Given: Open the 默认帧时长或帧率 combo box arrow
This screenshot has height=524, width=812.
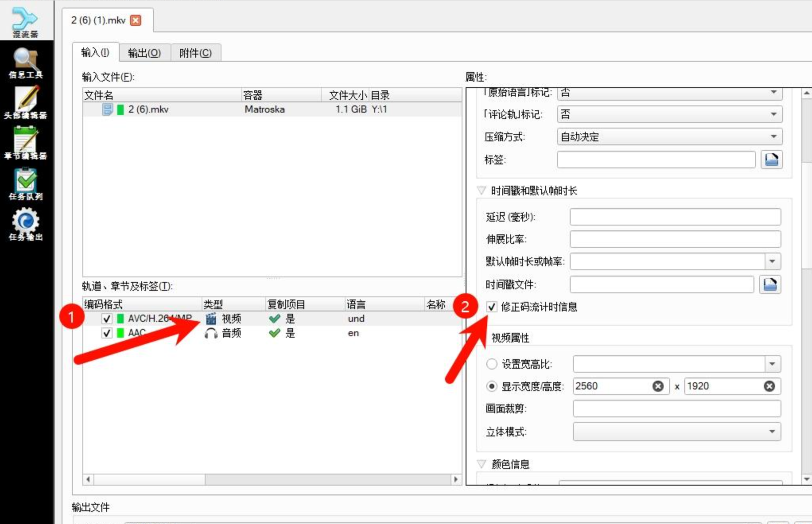Looking at the screenshot, I should tap(772, 262).
